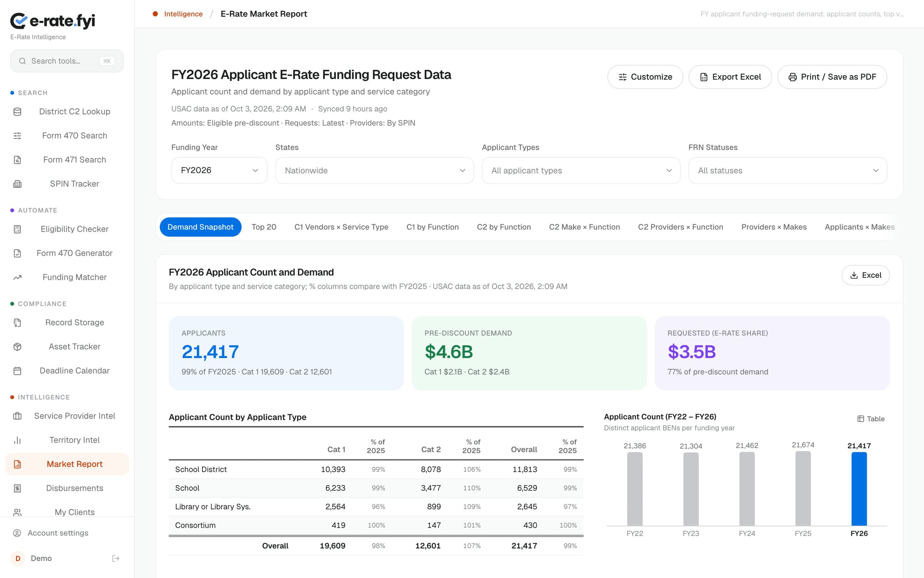Click the Pre-Discount Demand $4.6B card

pyautogui.click(x=529, y=353)
